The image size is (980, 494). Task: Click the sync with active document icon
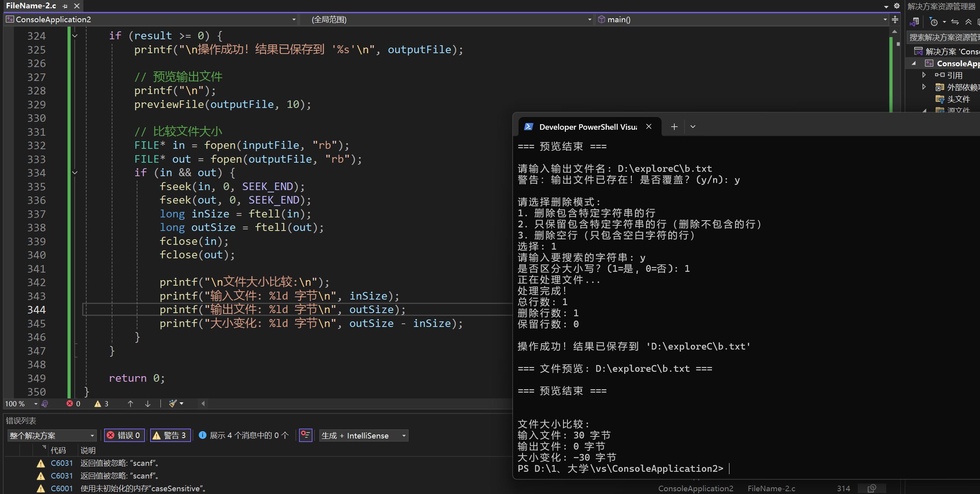pos(955,22)
